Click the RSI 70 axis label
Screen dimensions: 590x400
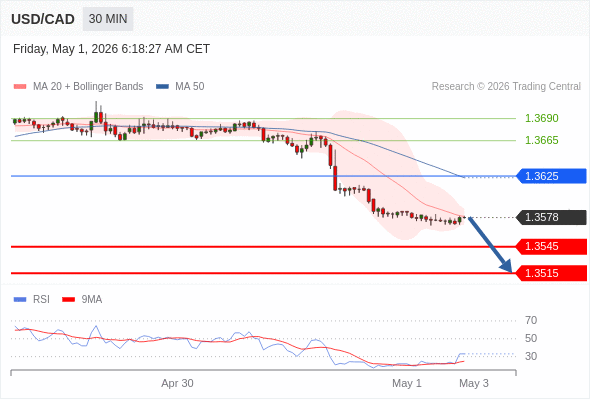(531, 321)
